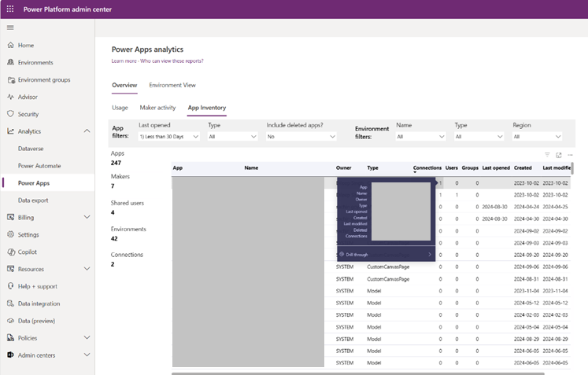The width and height of the screenshot is (588, 375).
Task: Click the Copilot icon in sidebar
Action: coord(10,252)
